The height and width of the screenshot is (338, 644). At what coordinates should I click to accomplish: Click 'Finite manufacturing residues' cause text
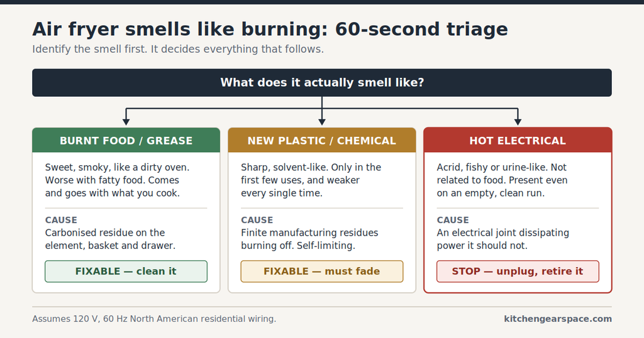(309, 239)
